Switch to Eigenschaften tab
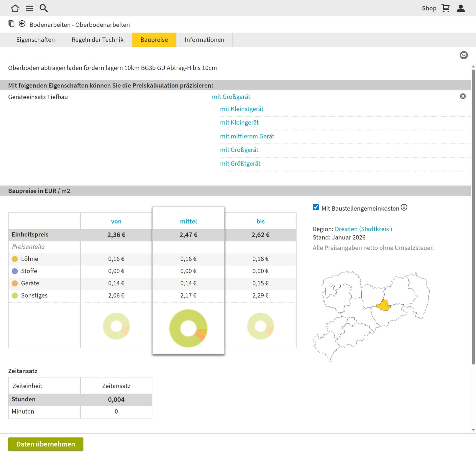 (35, 40)
